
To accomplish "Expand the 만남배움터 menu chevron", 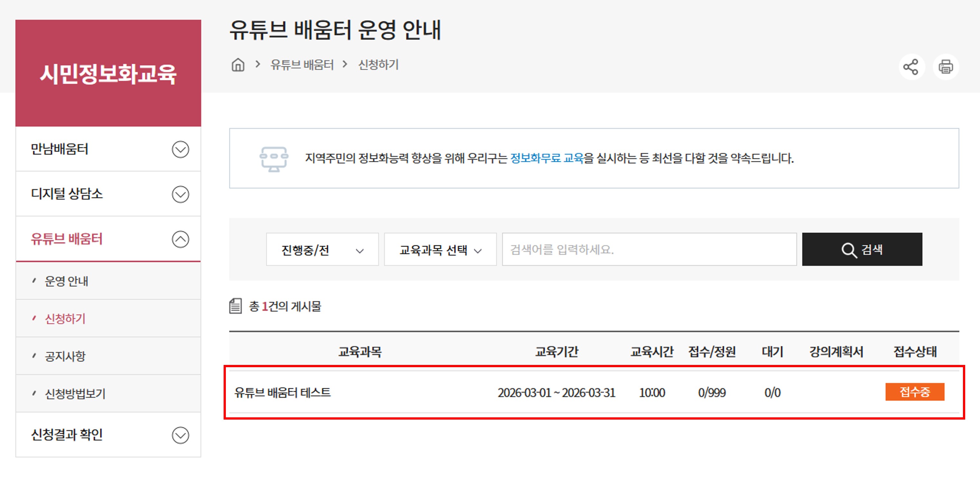I will coord(180,150).
